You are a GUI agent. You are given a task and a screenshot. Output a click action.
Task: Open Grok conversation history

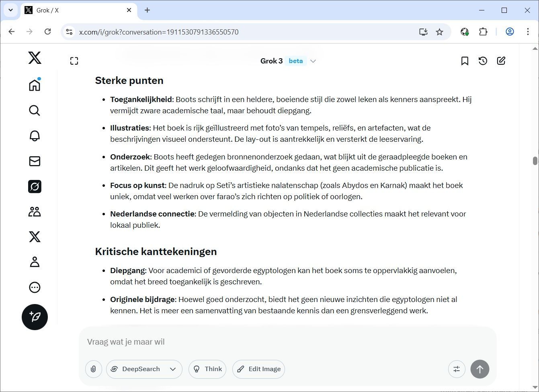click(483, 61)
